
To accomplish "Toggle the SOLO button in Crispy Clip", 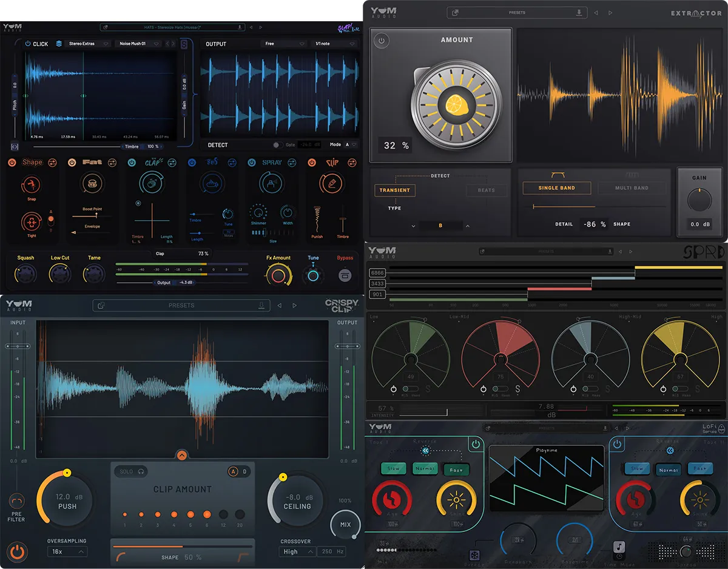I will (130, 471).
